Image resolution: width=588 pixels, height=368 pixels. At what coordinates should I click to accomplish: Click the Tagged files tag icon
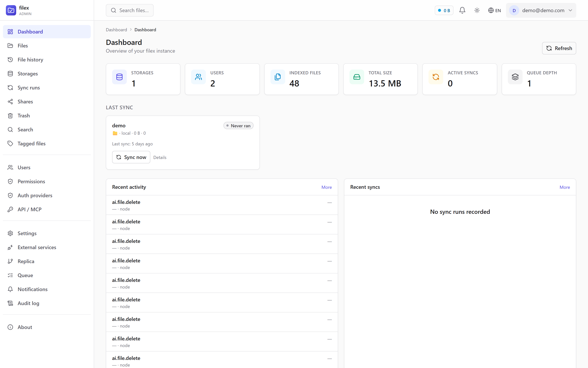tap(10, 144)
